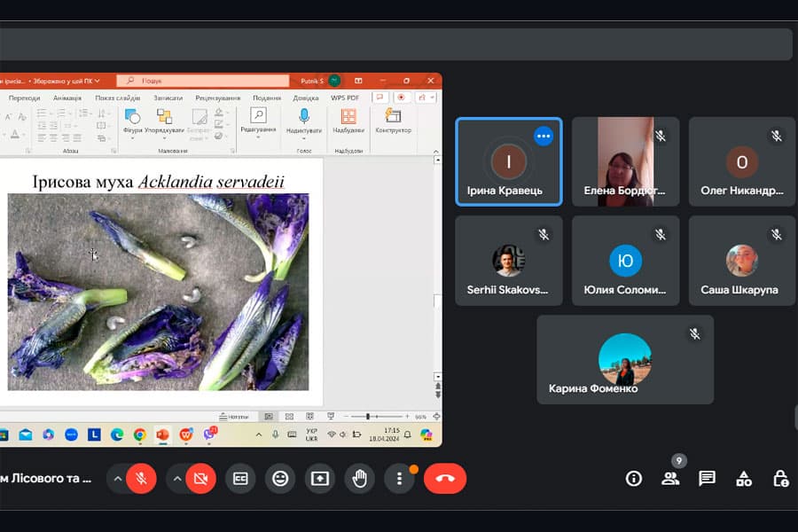Fit slide to current window
This screenshot has height=532, width=798.
(436, 417)
